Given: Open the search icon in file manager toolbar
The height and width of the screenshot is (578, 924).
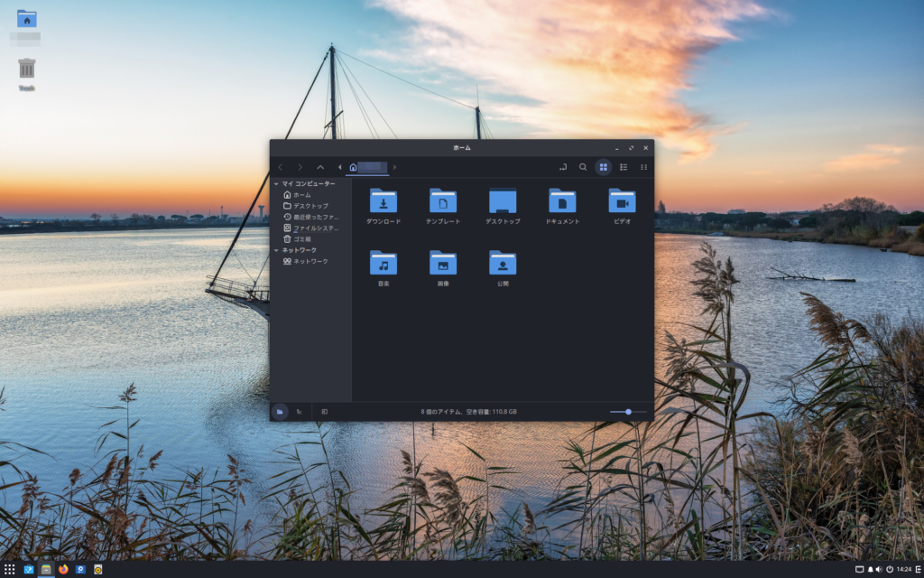Looking at the screenshot, I should [583, 167].
